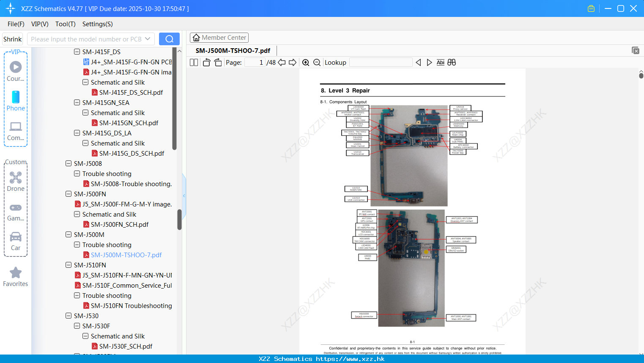Click the Lookup text field
This screenshot has height=363, width=644.
381,63
